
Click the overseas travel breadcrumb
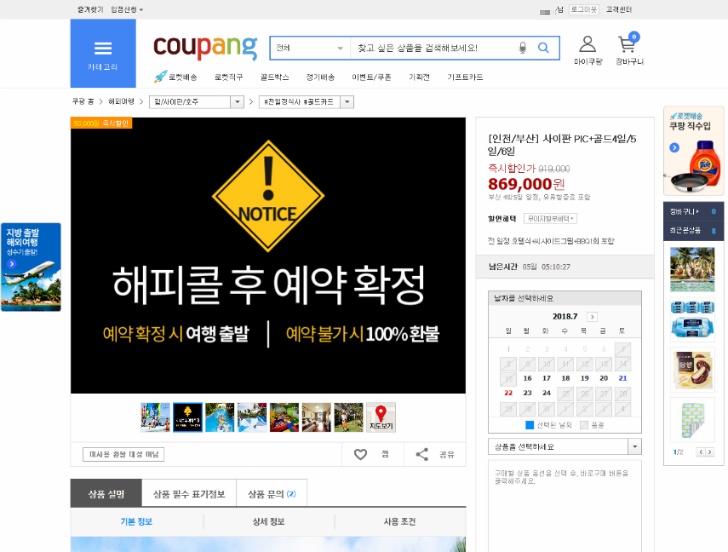click(x=121, y=101)
